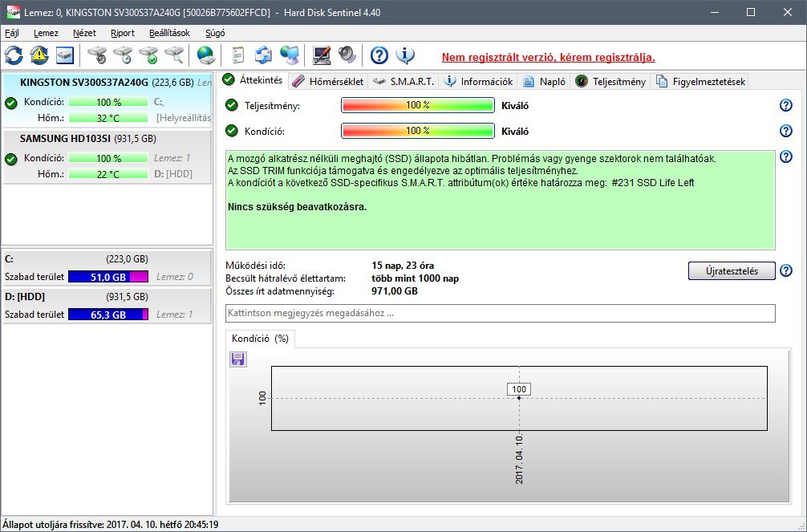
Task: Select the SAMSUNG HD103SI disk entry
Action: [107, 156]
